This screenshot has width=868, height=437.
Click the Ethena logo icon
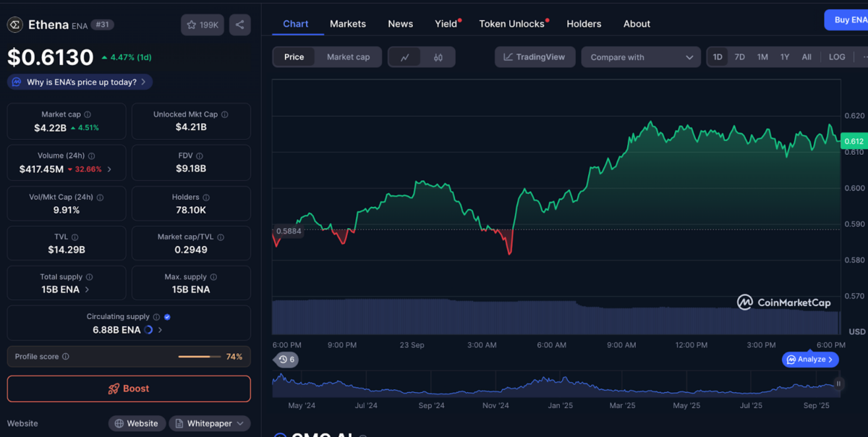click(x=14, y=25)
